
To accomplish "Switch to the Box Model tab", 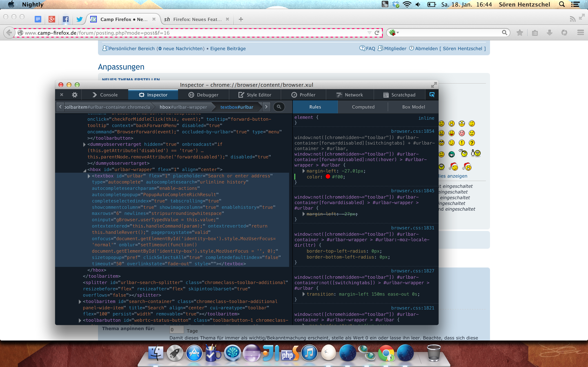I will point(413,107).
